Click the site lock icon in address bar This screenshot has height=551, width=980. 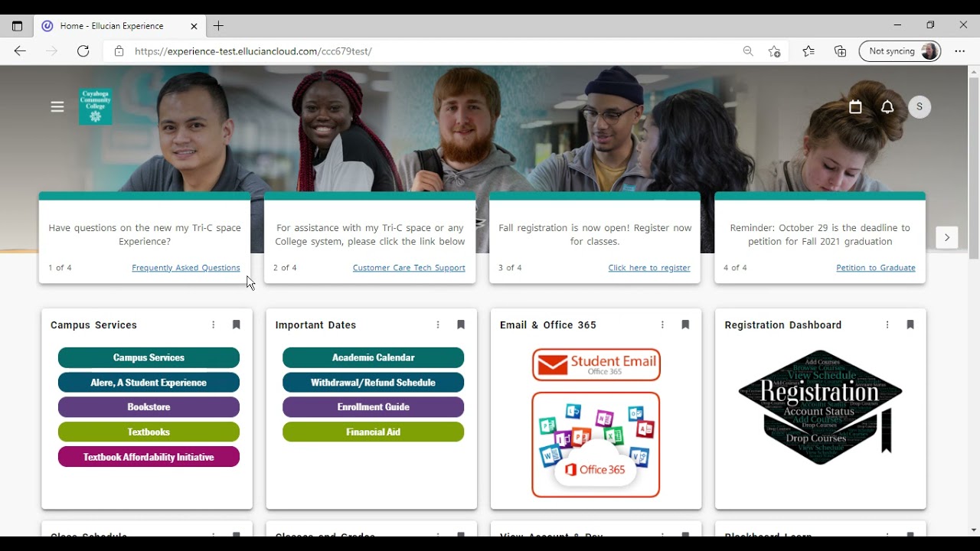pos(119,51)
